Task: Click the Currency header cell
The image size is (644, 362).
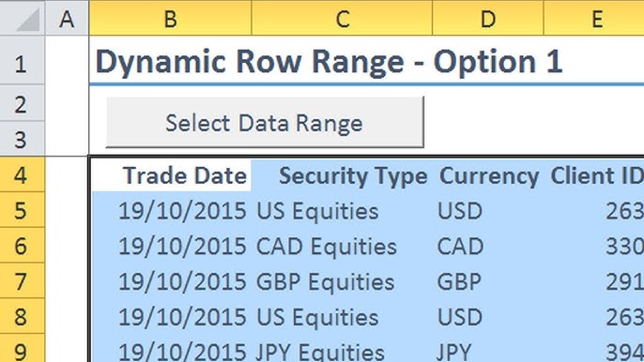Action: (488, 175)
